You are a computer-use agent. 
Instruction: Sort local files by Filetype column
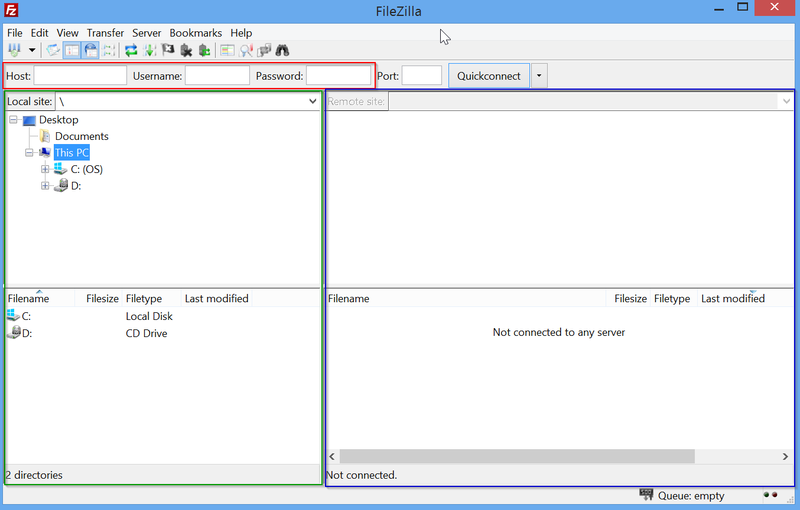144,298
